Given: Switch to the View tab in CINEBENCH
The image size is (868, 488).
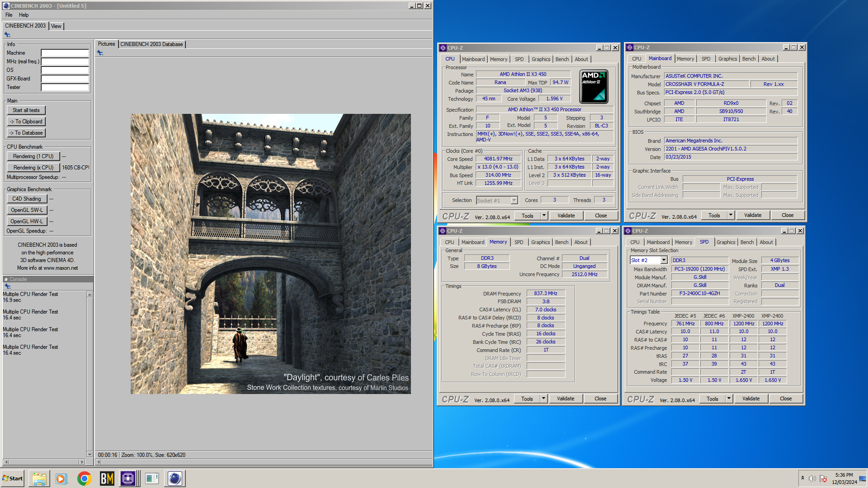Looking at the screenshot, I should [56, 26].
